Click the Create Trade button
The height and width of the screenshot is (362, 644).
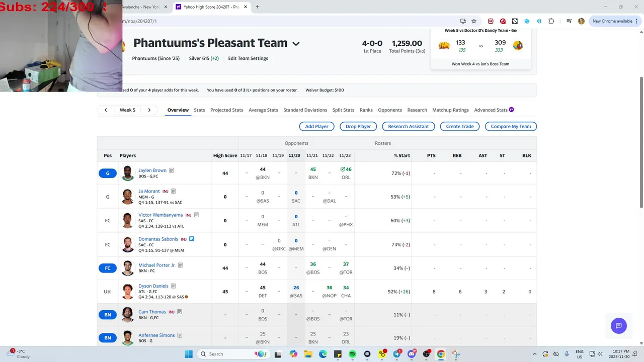tap(460, 126)
